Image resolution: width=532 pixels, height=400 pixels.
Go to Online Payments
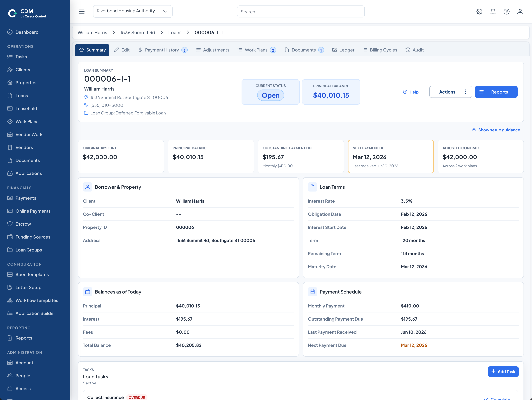33,211
